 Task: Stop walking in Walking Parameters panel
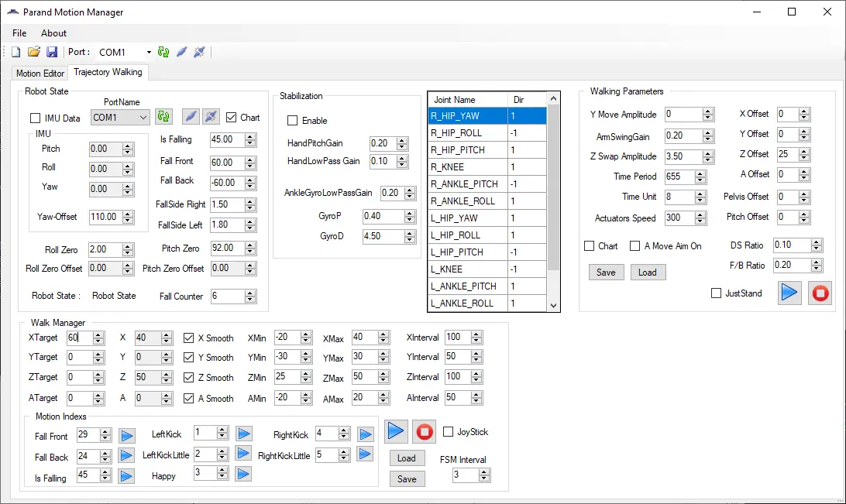[820, 293]
